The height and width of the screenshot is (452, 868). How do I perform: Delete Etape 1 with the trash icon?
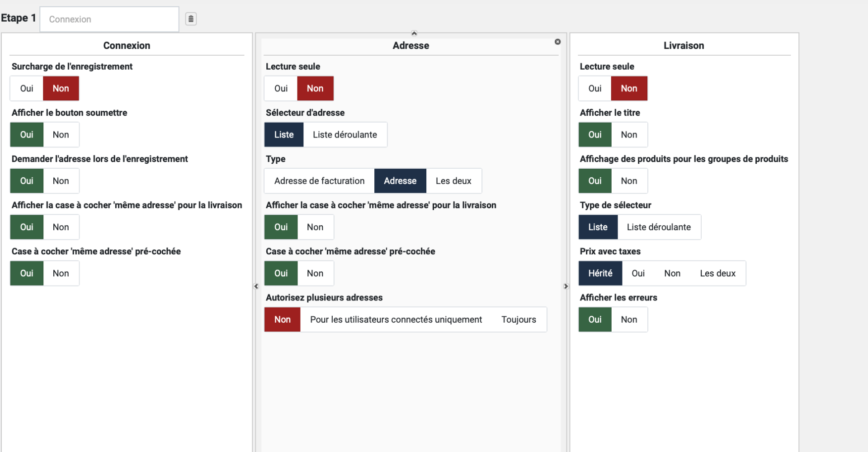(191, 19)
